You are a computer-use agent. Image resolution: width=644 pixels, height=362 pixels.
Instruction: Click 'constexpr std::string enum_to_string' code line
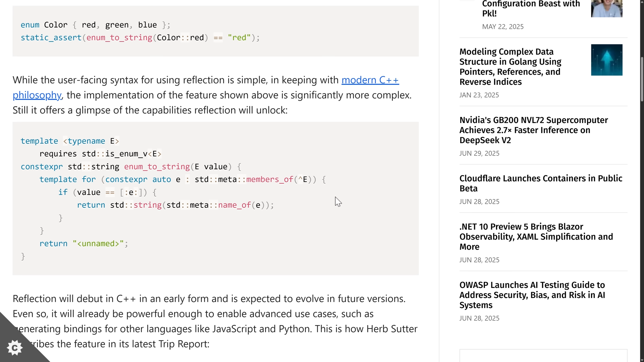click(x=131, y=167)
